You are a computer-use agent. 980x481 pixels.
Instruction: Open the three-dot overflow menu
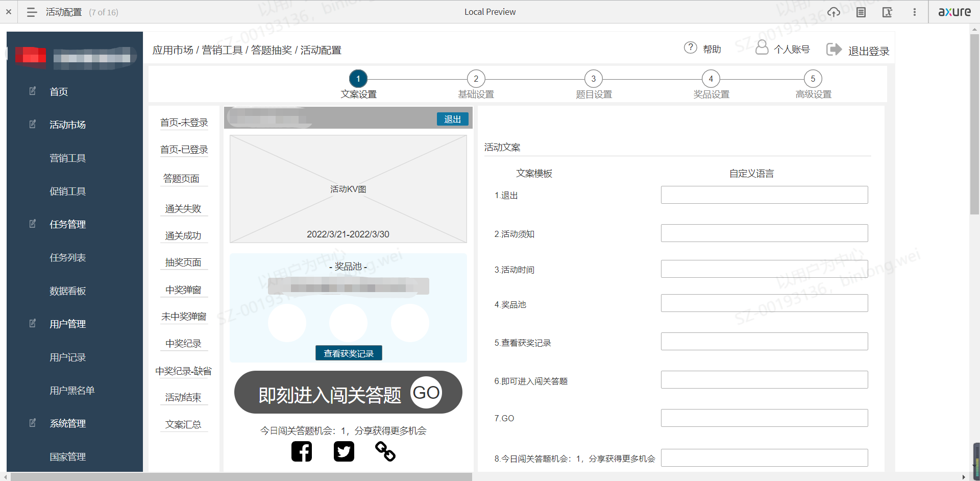tap(915, 12)
